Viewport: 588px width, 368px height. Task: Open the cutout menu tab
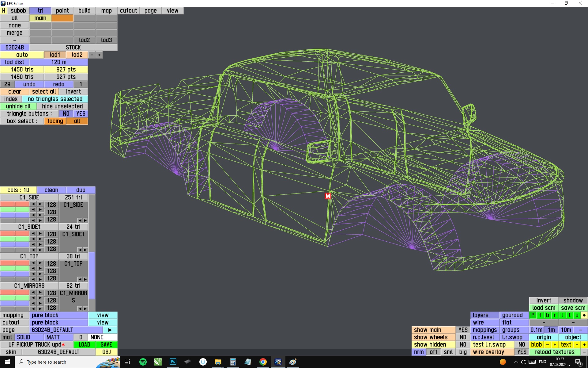pos(128,11)
